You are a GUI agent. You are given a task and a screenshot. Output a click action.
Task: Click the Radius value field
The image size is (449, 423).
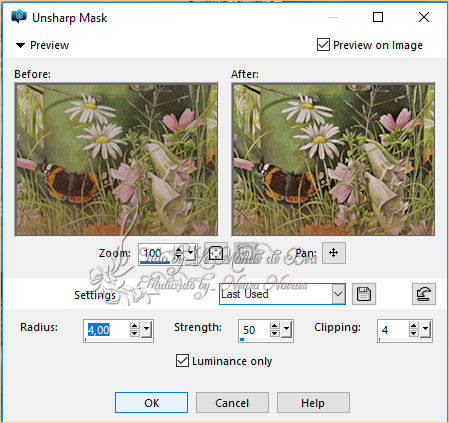tap(106, 330)
